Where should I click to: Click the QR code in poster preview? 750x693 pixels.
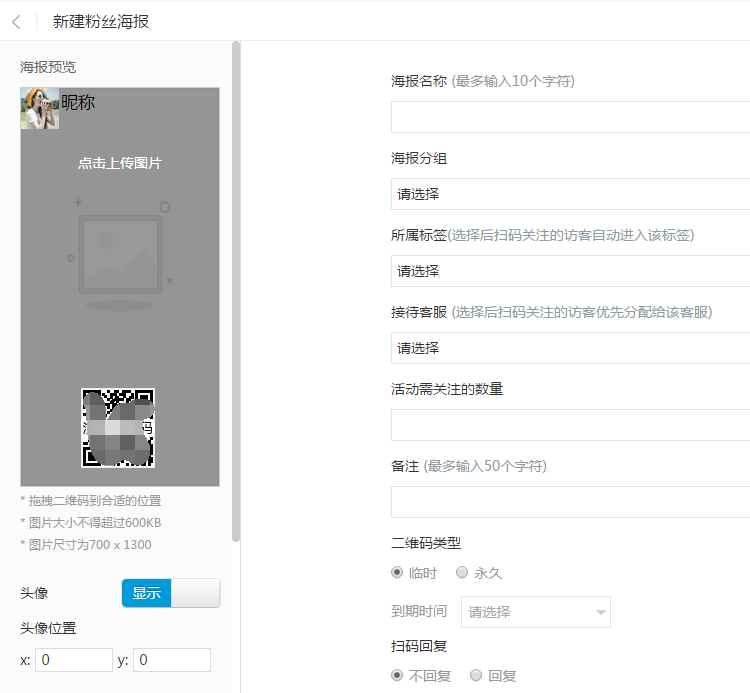[118, 428]
